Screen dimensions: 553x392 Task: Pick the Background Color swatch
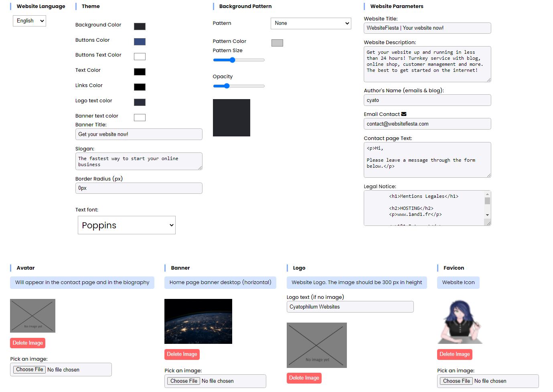[x=140, y=26]
